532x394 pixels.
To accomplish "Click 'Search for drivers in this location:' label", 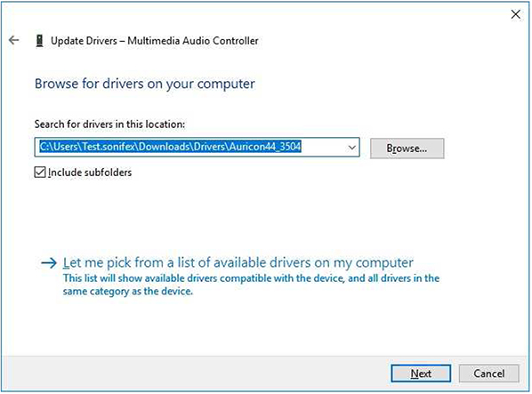I will 109,125.
